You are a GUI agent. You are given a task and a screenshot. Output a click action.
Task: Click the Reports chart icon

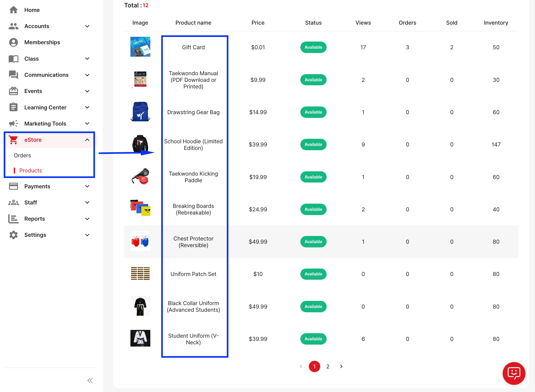coord(13,219)
